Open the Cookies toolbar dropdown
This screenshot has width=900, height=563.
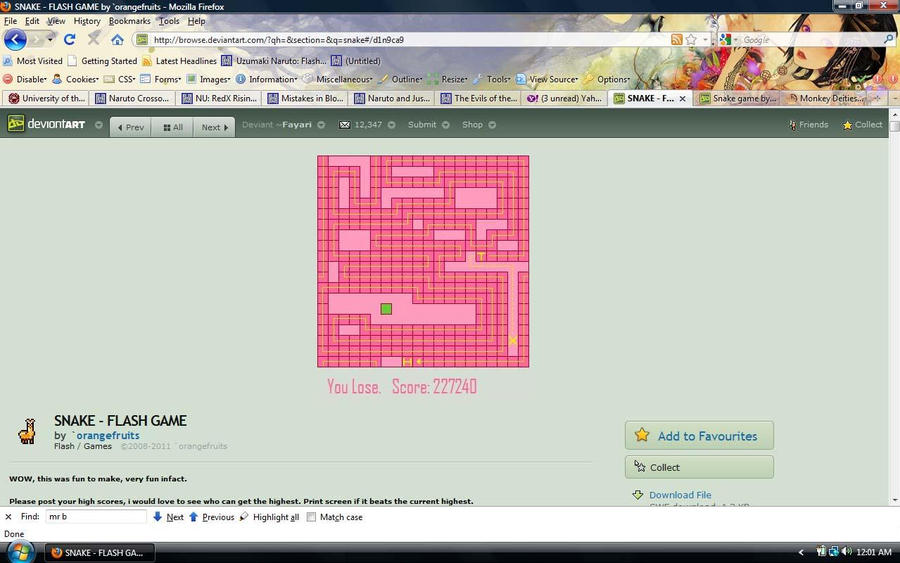point(75,79)
